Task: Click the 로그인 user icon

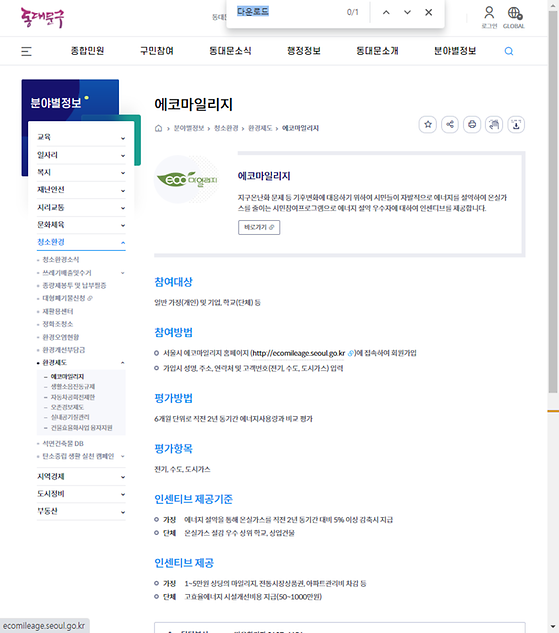Action: point(489,17)
